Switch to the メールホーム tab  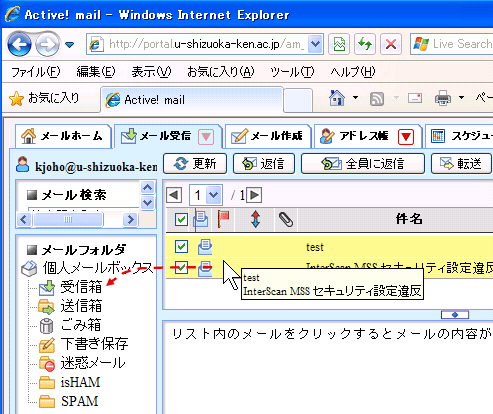coord(63,136)
